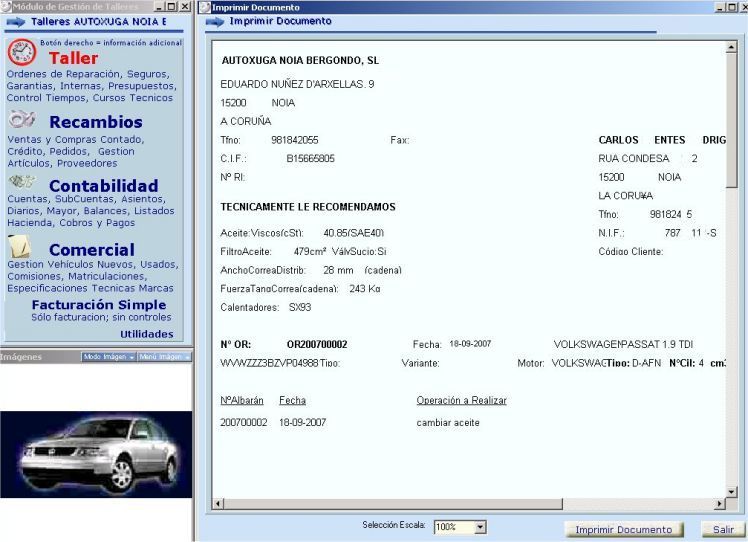Click 'Especificaciones Tecnicas Marcas' text
748x542 pixels.
tap(90, 288)
